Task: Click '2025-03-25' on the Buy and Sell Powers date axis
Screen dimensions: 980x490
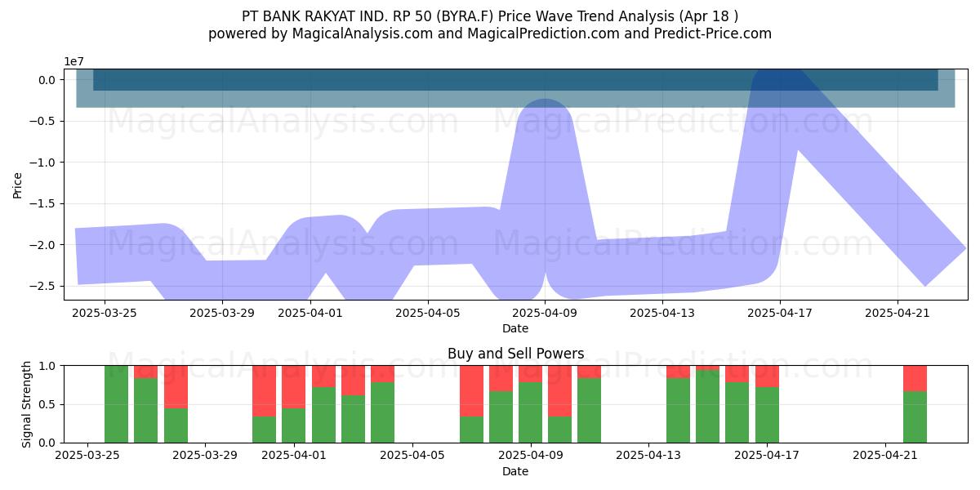Action: [87, 455]
